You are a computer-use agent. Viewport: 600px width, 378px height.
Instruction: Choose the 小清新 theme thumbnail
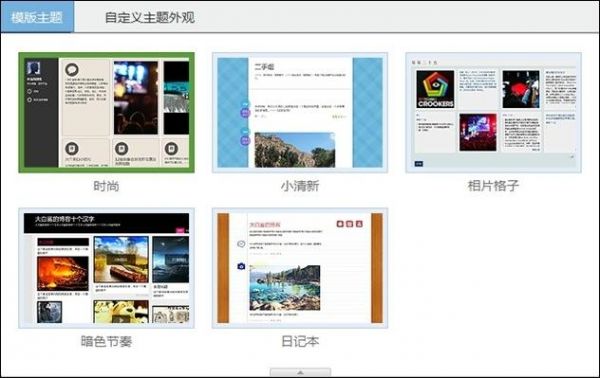click(300, 112)
